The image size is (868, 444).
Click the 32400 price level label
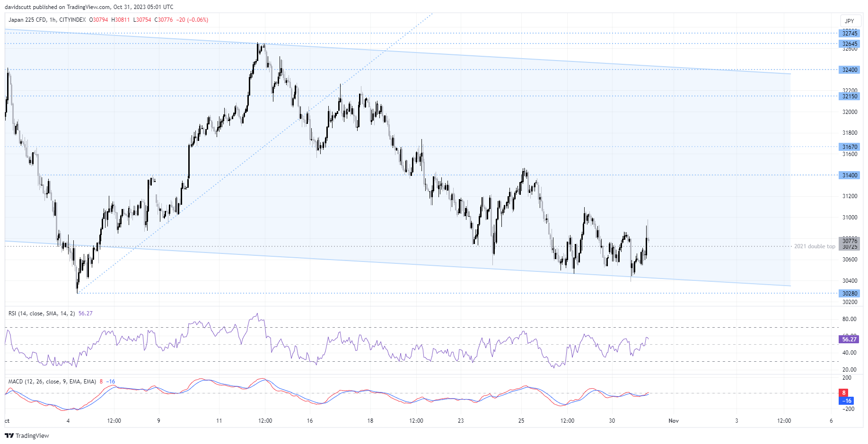coord(850,70)
